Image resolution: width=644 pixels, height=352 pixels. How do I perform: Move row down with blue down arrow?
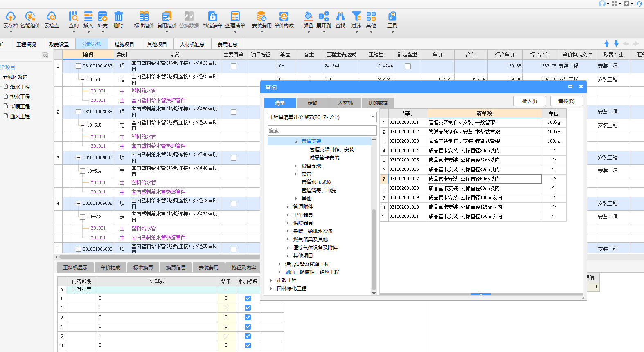pos(616,44)
